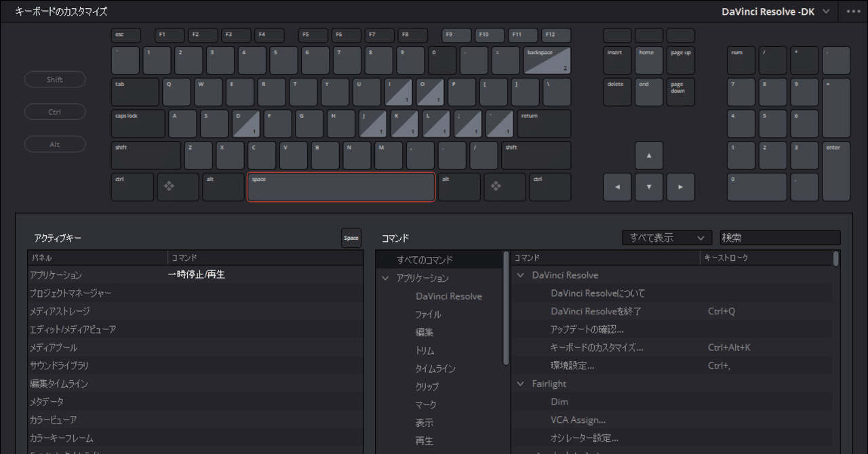Toggle the Alt modifier button
868x454 pixels.
pyautogui.click(x=55, y=144)
